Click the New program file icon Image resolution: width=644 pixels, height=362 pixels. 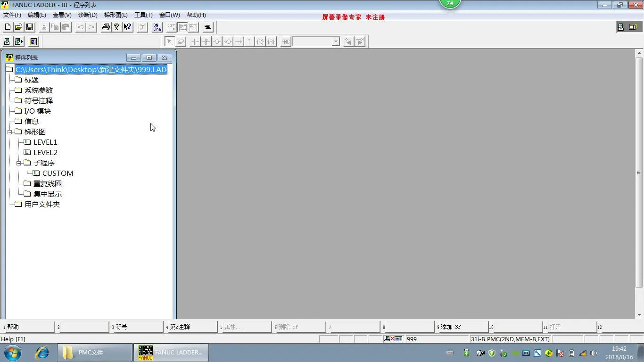pos(8,27)
